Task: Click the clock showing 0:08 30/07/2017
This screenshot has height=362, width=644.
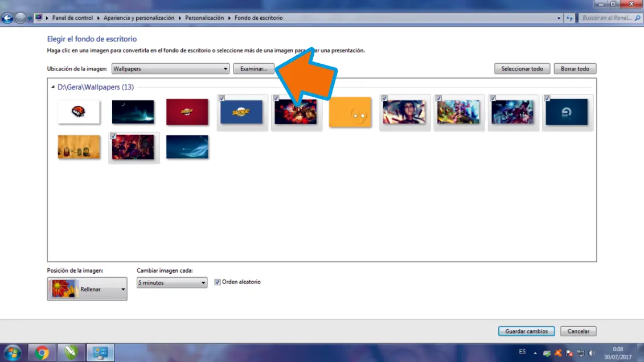Action: coord(618,353)
